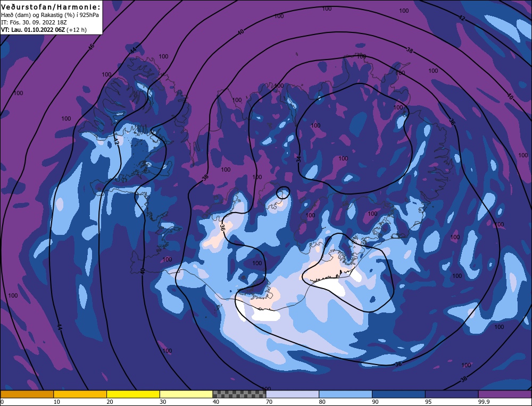The width and height of the screenshot is (532, 406).
Task: Click the medium blue 90–95 legend swatch
Action: click(398, 394)
